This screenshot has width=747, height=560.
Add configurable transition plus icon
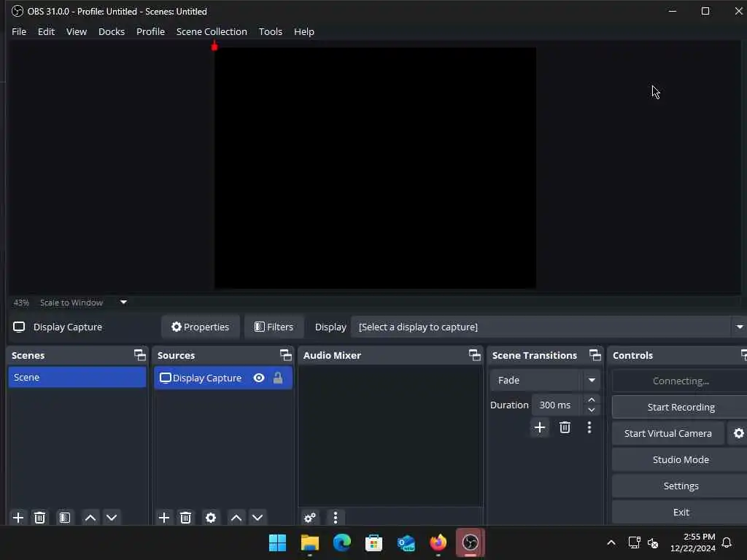coord(540,427)
